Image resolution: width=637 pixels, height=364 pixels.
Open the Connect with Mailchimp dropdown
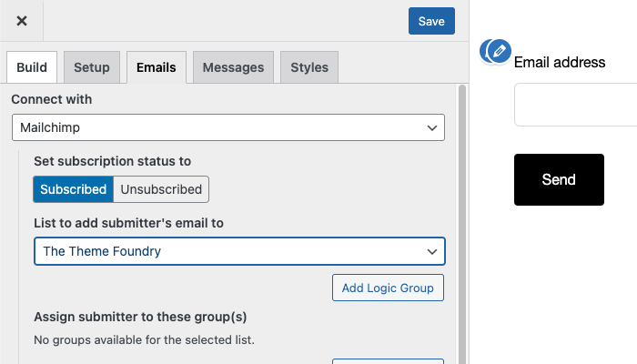click(228, 127)
